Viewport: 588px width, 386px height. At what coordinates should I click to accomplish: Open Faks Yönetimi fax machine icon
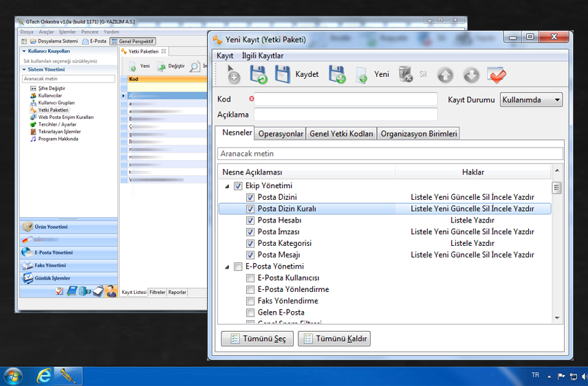(27, 265)
